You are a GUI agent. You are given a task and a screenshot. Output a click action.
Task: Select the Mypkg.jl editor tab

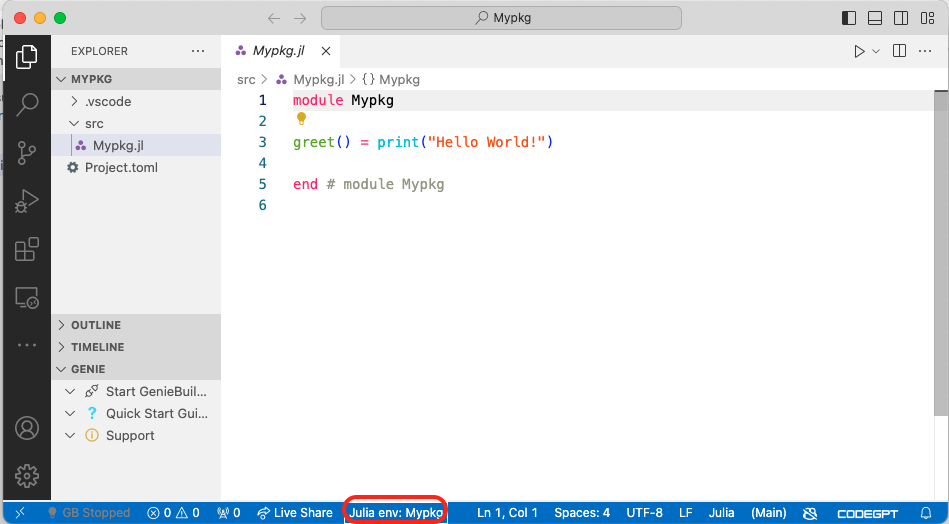tap(278, 51)
